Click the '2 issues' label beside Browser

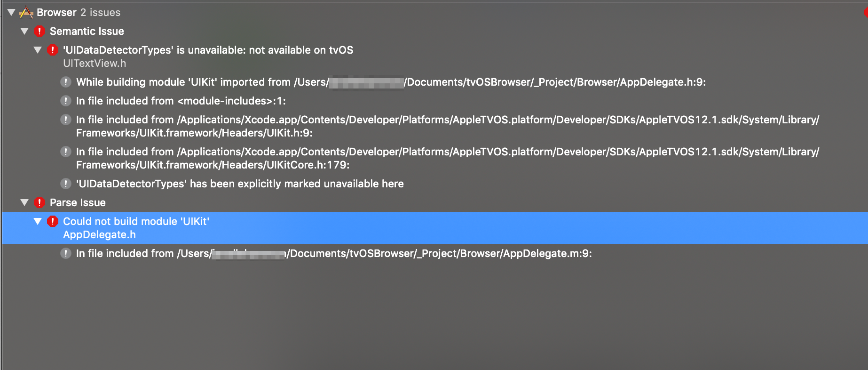point(101,12)
